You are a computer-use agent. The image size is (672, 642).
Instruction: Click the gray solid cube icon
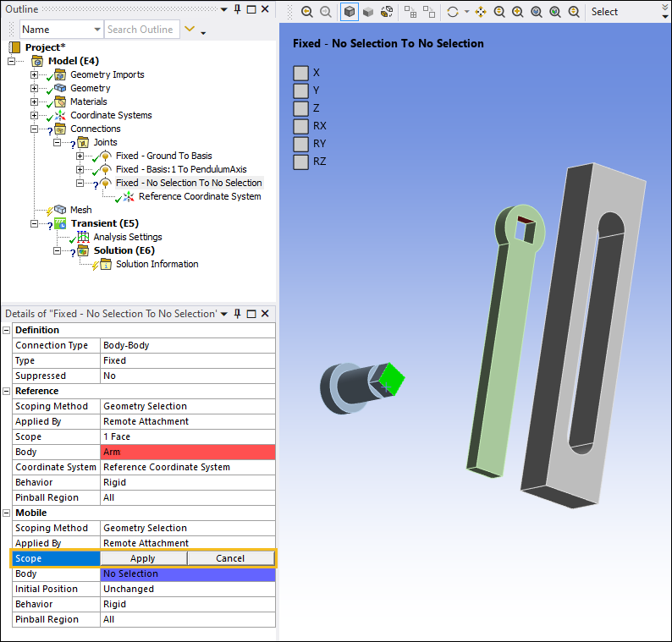(x=368, y=12)
